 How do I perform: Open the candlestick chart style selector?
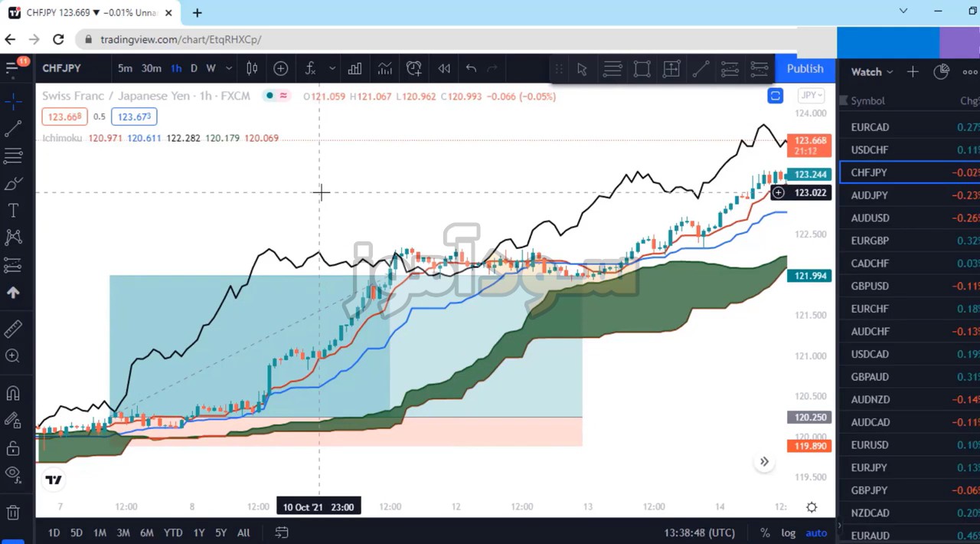pyautogui.click(x=252, y=69)
